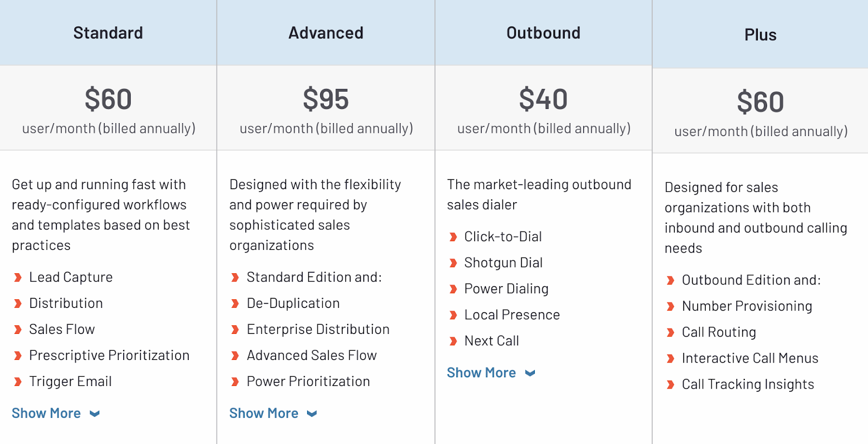Click the $95 Advanced price
Screen dimensions: 868x444
coord(326,99)
